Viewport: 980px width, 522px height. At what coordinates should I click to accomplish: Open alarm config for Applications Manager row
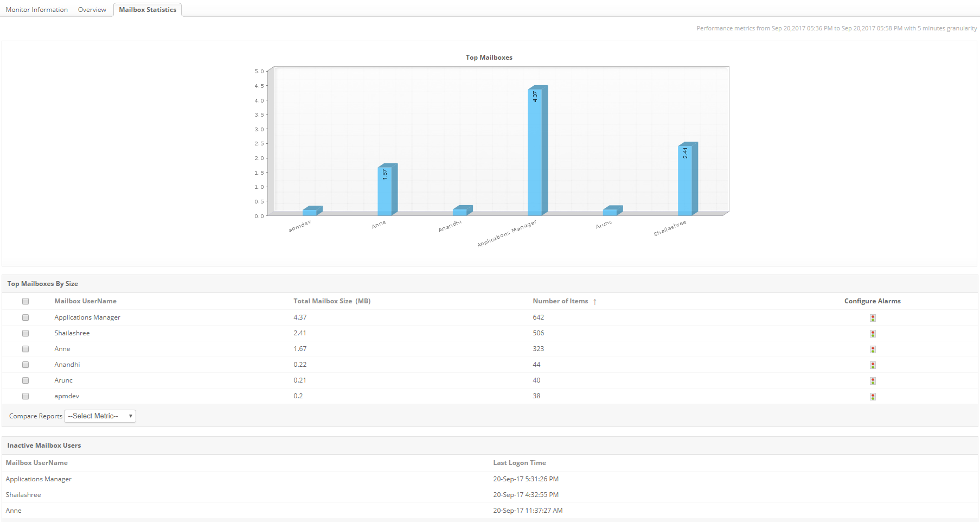pos(873,318)
